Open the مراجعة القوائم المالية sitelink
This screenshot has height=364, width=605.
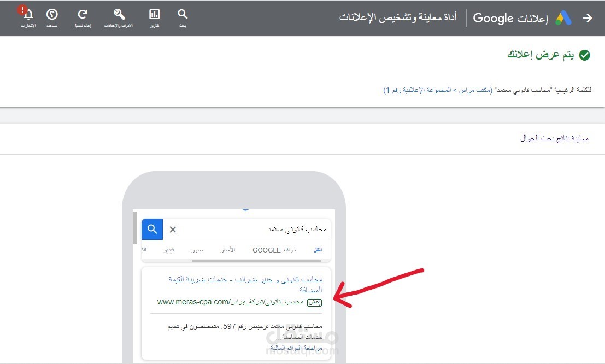(296, 348)
